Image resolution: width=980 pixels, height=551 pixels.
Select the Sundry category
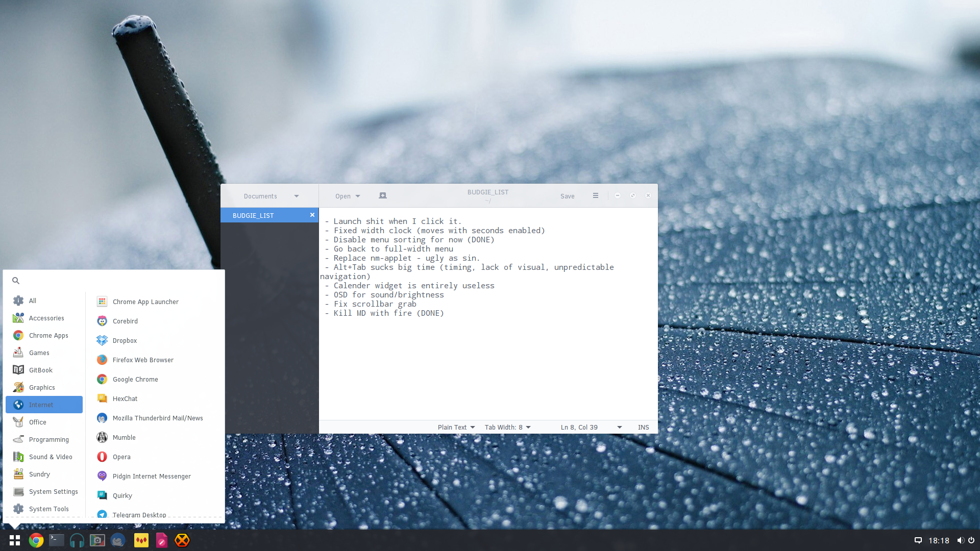[44, 474]
